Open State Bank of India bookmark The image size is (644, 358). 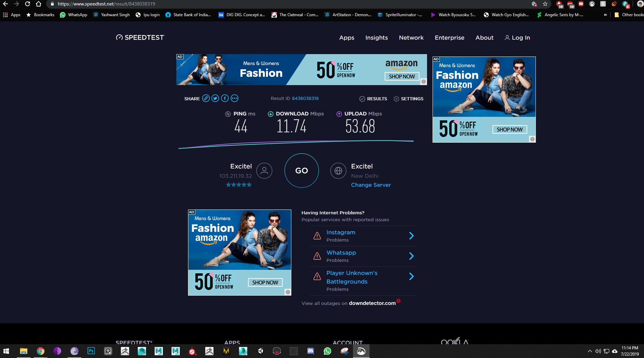coord(188,15)
